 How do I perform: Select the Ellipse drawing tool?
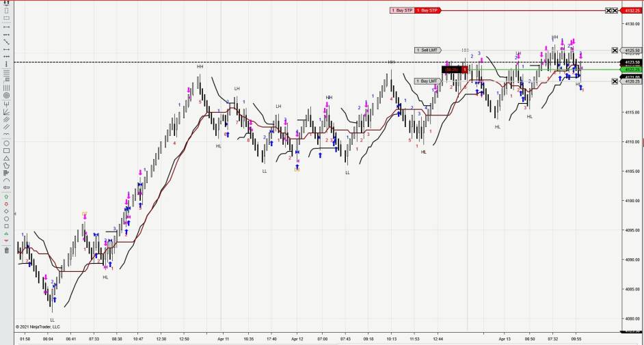[7, 143]
